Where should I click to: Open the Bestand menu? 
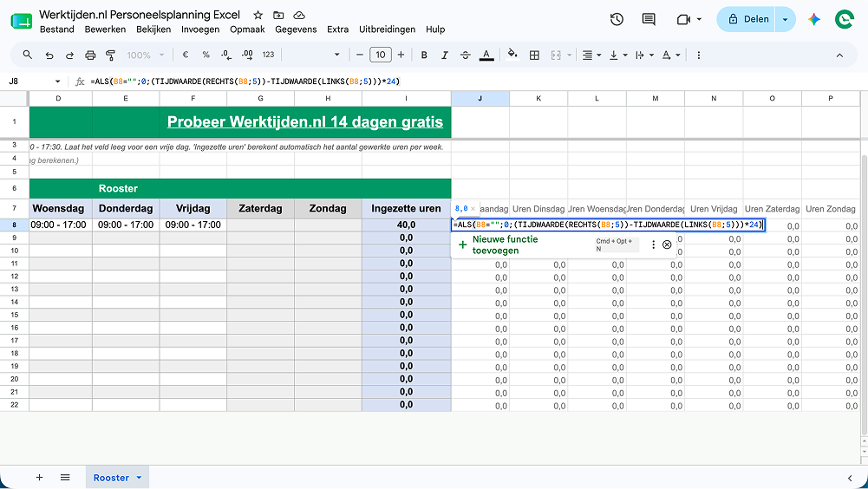tap(57, 29)
